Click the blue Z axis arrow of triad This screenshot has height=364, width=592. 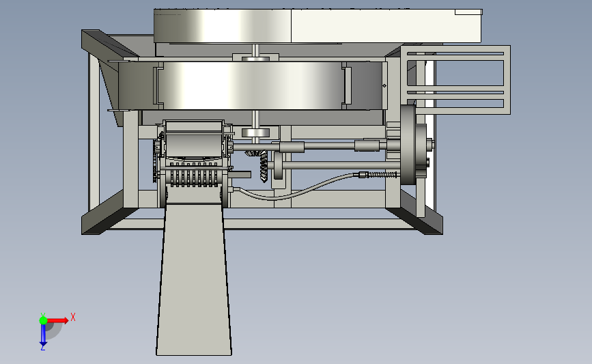click(43, 336)
